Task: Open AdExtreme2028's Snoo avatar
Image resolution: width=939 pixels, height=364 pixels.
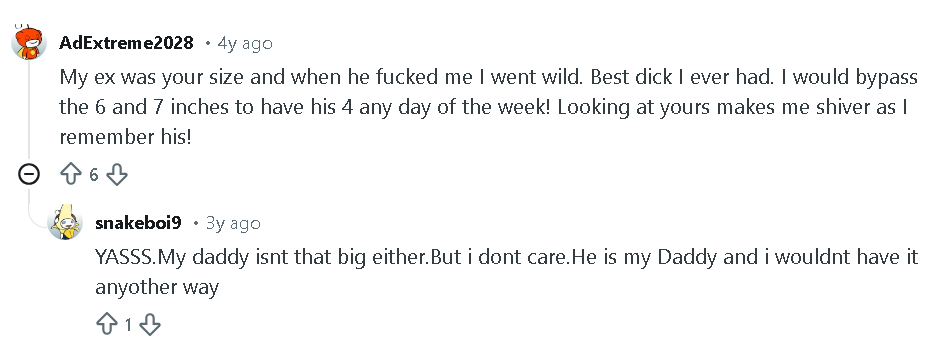Action: [x=29, y=43]
